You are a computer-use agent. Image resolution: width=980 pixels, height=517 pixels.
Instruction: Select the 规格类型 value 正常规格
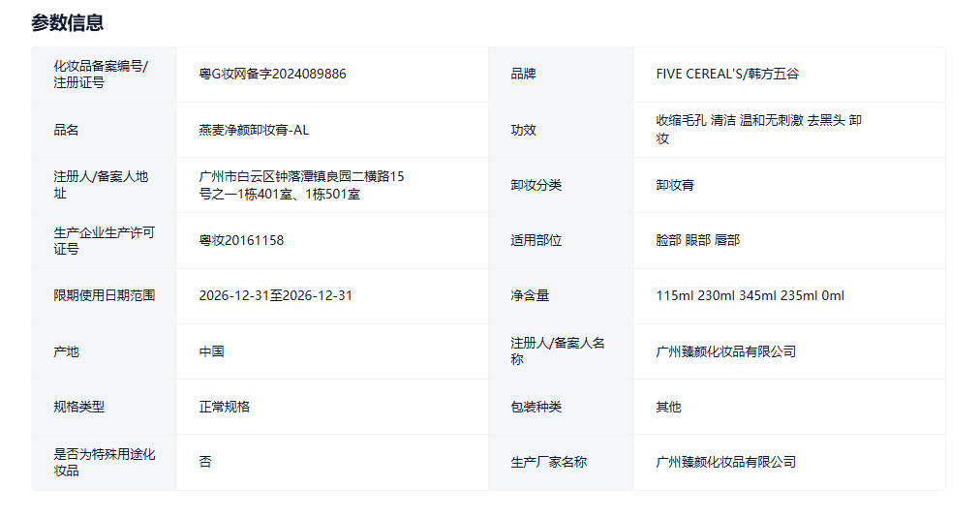224,407
